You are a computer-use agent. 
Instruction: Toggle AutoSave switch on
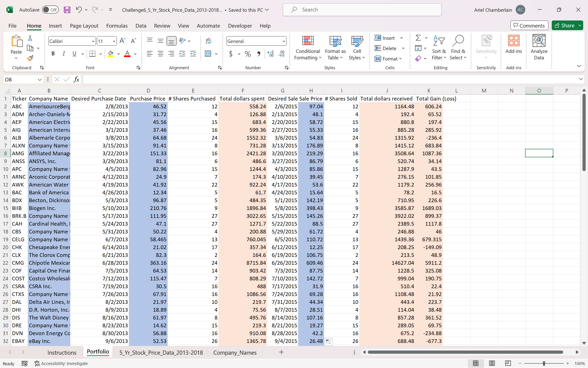pyautogui.click(x=50, y=10)
